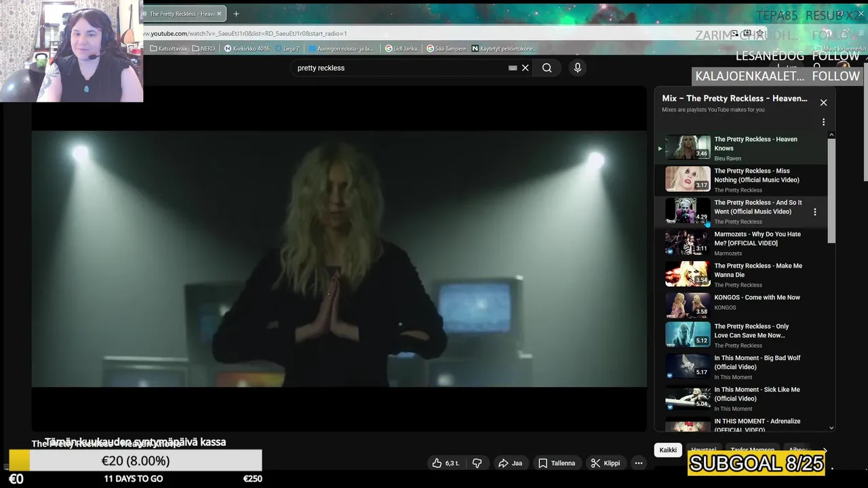Show more filter chips with right arrow

coord(825,450)
